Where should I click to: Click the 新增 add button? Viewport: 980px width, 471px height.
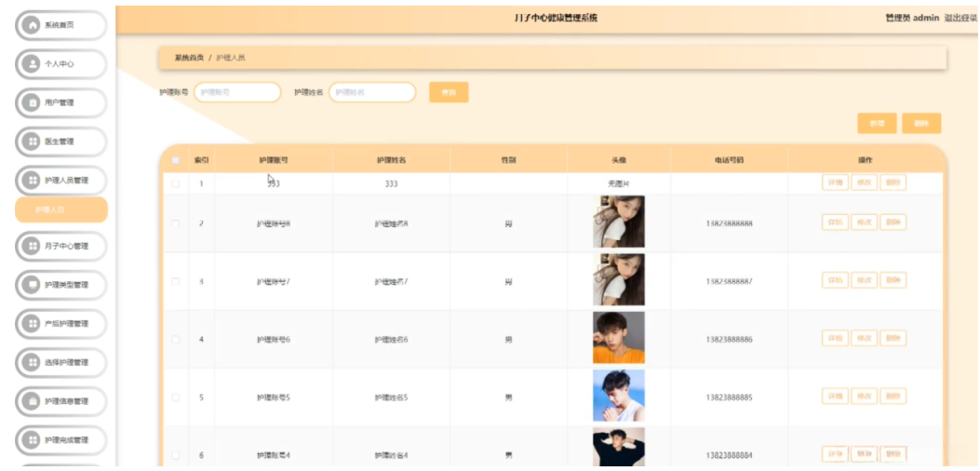click(x=877, y=124)
